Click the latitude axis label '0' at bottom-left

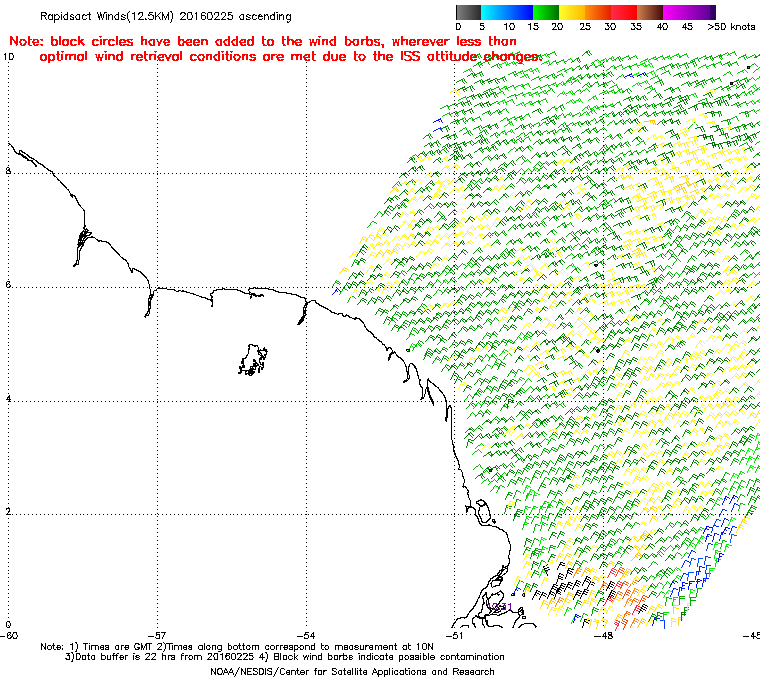coord(8,625)
